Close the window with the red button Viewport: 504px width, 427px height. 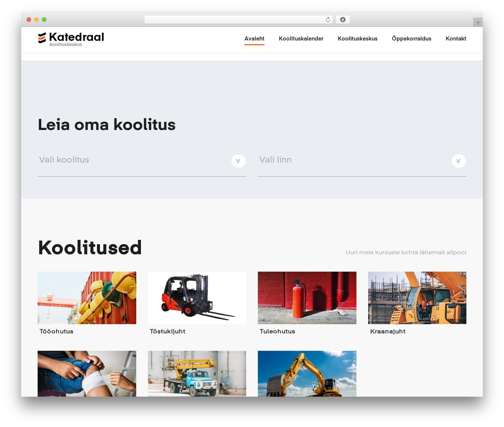29,20
